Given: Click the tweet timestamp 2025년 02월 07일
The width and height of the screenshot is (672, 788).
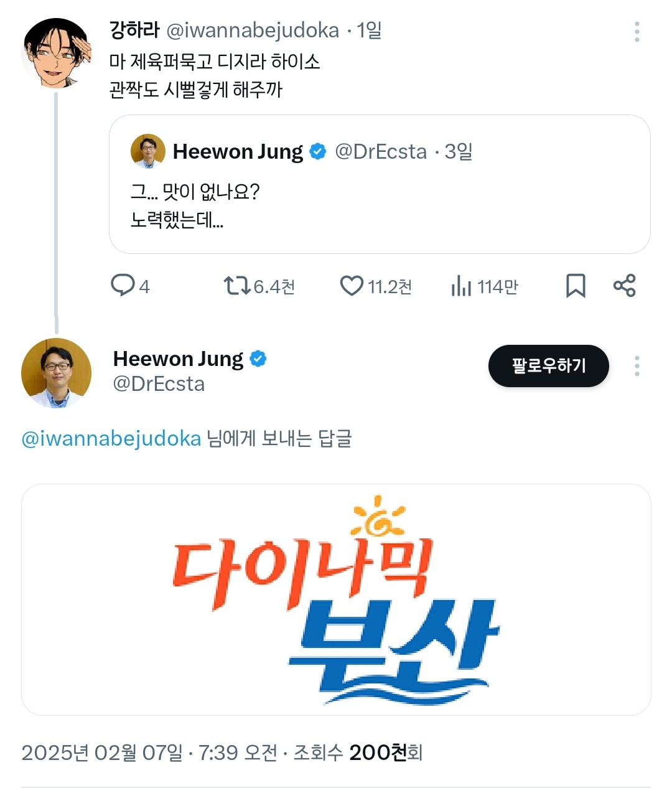Looking at the screenshot, I should pos(102,753).
